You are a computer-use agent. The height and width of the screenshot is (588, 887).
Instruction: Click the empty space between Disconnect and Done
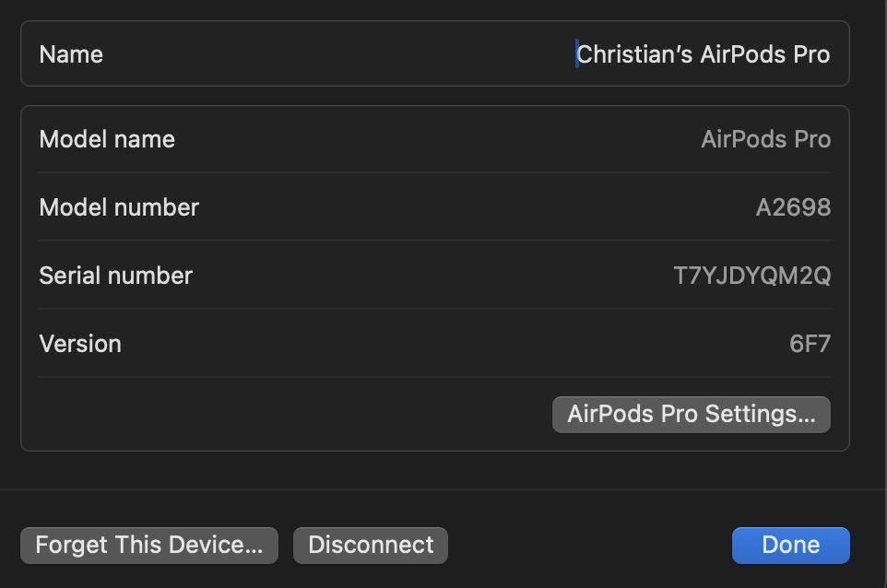tap(590, 545)
